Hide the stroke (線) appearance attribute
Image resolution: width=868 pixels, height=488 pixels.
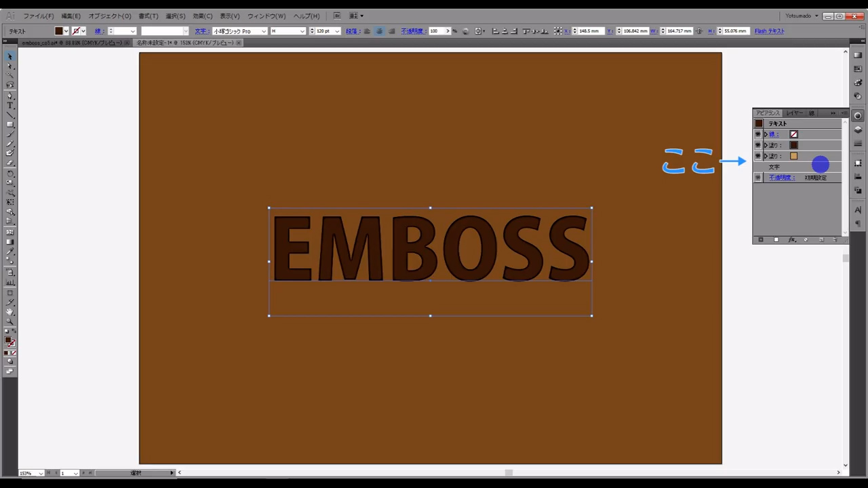(758, 134)
